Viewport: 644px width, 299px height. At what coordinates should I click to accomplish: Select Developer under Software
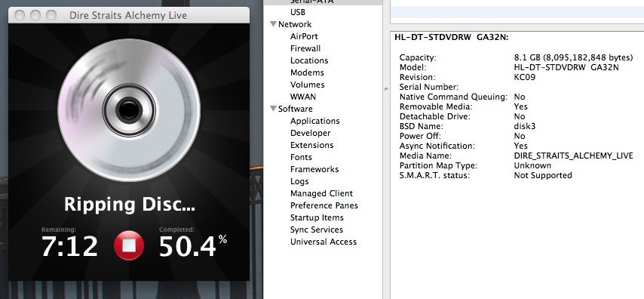tap(311, 133)
